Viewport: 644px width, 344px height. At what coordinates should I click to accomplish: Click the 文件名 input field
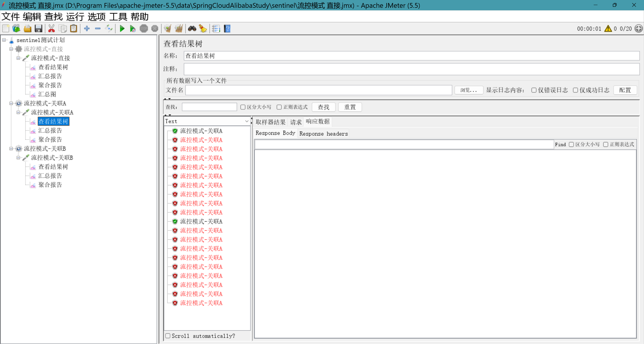coord(318,90)
